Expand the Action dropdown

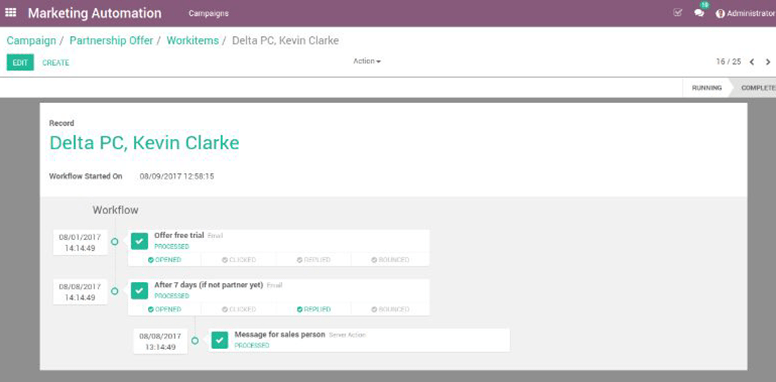point(367,61)
